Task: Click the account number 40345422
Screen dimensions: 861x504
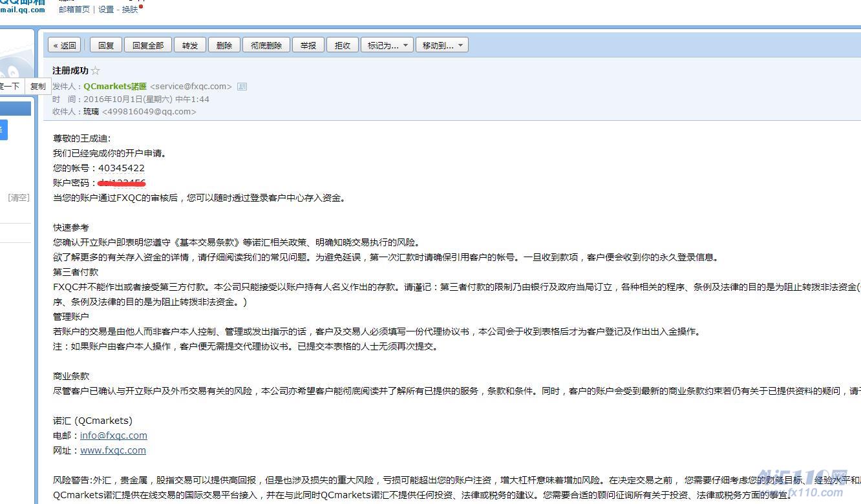Action: tap(122, 168)
